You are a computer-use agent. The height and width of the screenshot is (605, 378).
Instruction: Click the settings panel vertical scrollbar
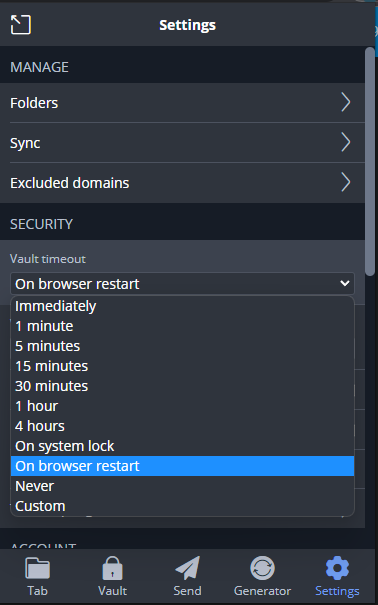pos(370,161)
